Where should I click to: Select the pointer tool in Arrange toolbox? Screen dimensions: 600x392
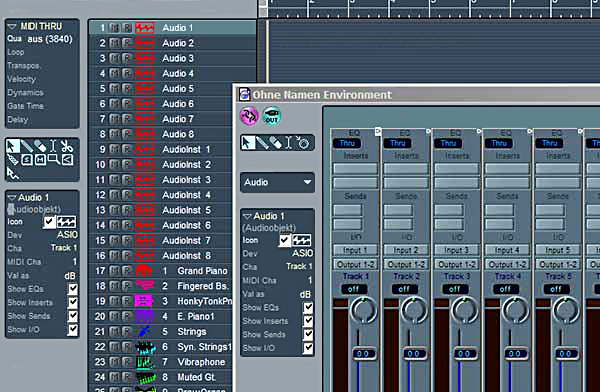(13, 146)
